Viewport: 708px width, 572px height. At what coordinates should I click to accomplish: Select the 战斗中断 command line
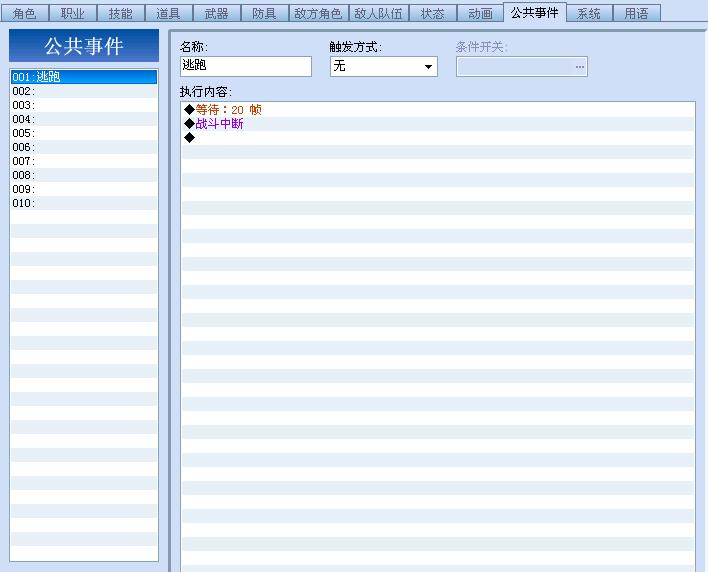pyautogui.click(x=438, y=124)
